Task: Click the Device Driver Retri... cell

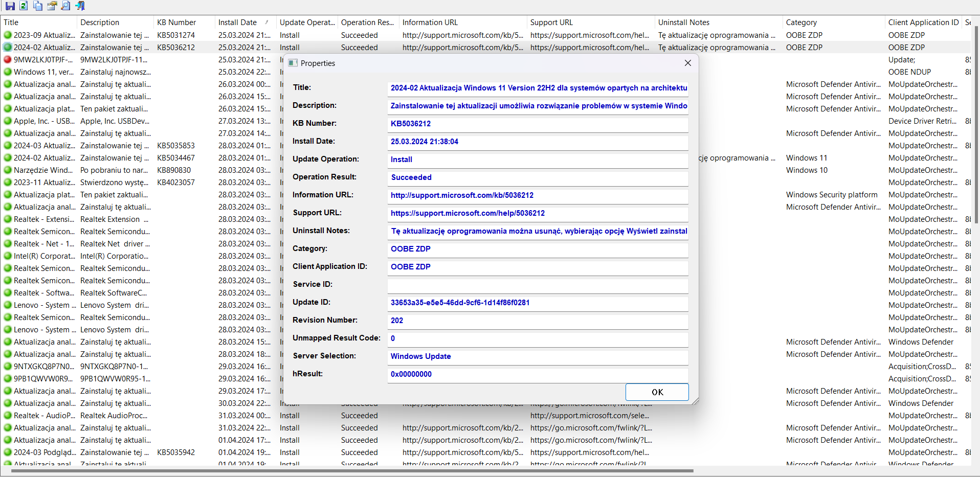Action: coord(923,121)
